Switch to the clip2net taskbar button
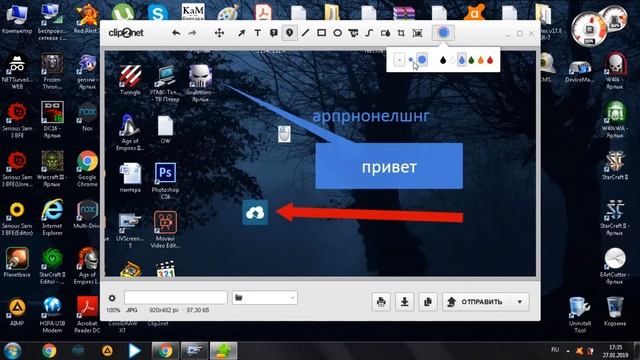640x360 pixels. point(223,351)
